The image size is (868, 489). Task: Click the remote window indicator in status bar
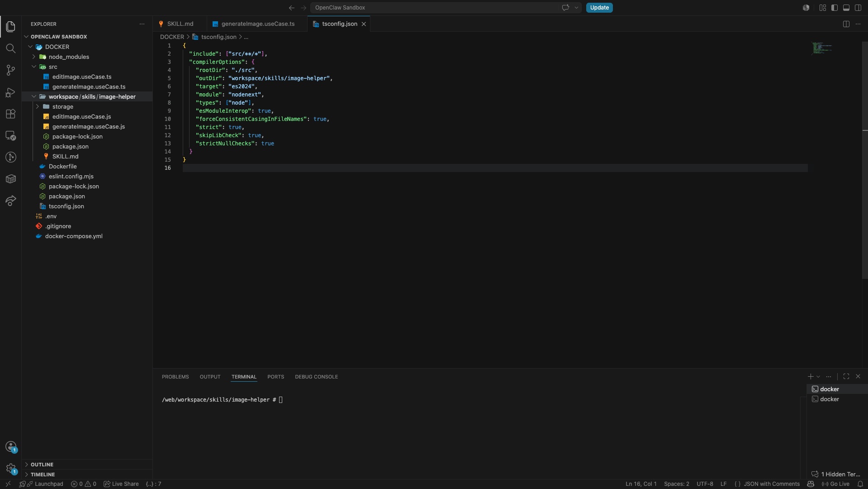(8, 484)
